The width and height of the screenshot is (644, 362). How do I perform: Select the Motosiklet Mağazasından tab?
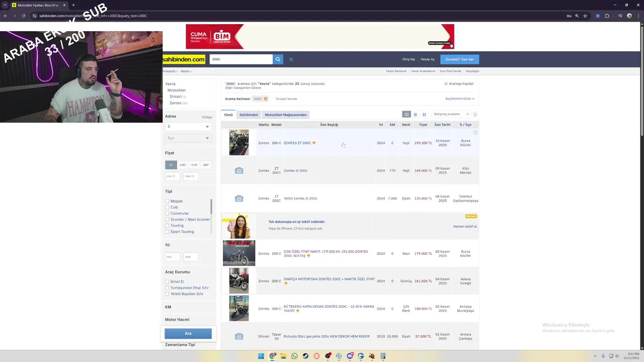click(286, 115)
